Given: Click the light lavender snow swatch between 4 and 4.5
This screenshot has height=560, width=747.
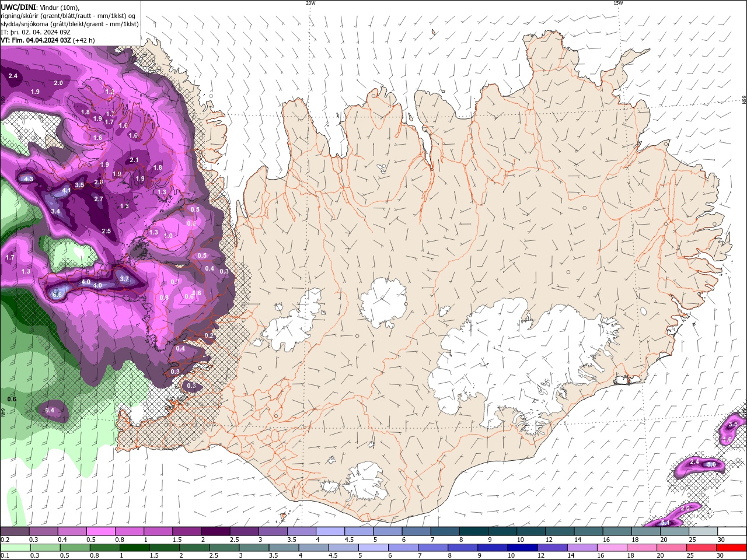Looking at the screenshot, I should click(x=330, y=531).
